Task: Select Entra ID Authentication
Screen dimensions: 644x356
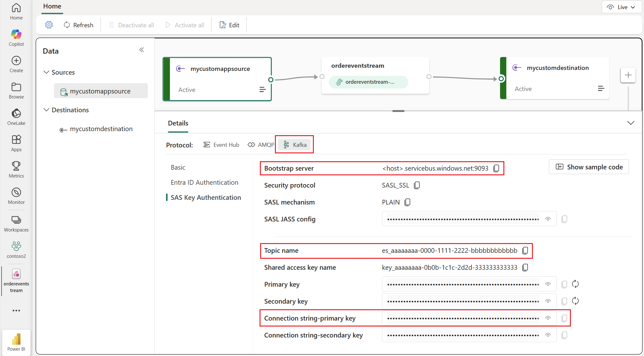Action: 204,182
